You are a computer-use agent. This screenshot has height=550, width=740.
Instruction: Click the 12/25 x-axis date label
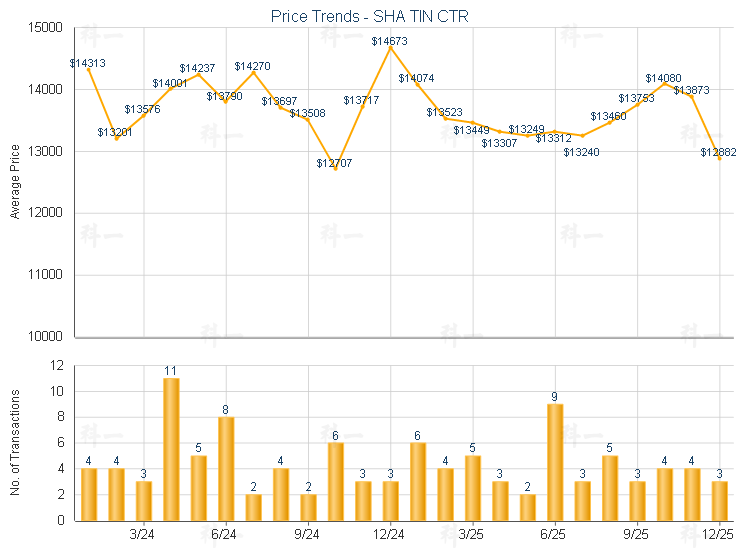[719, 535]
